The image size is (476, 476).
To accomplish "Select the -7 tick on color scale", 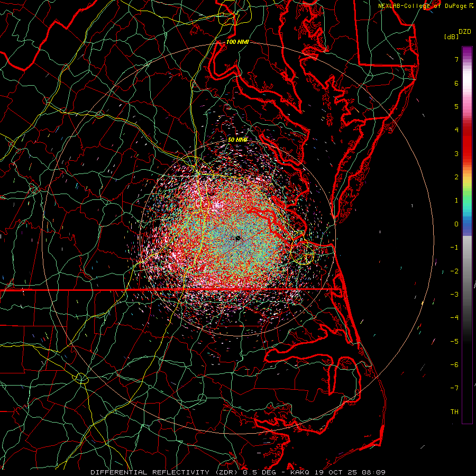I will (x=454, y=388).
